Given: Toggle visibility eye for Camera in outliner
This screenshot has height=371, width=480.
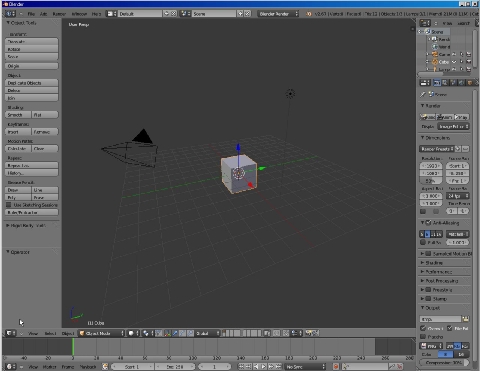Looking at the screenshot, I should [x=454, y=54].
